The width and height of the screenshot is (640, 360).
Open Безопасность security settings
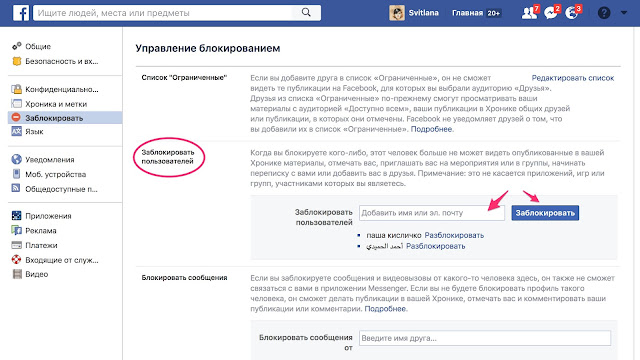tap(62, 61)
